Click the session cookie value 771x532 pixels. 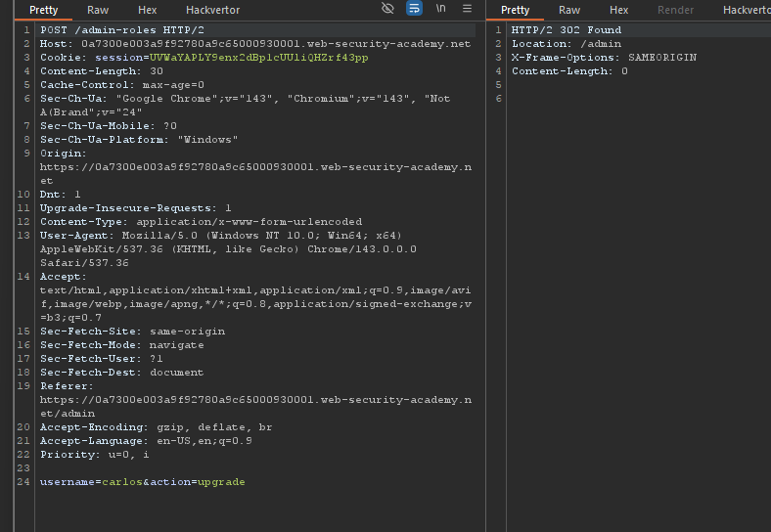coord(258,58)
